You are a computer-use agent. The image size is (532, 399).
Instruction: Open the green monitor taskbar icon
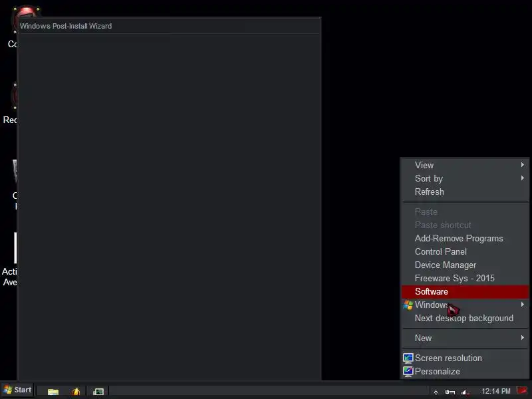98,392
